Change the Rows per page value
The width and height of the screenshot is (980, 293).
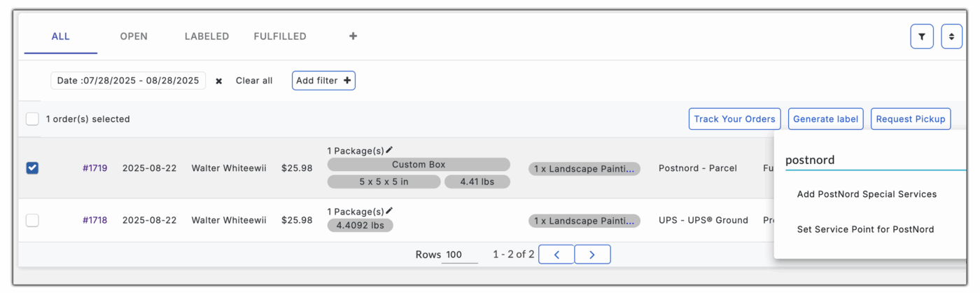(x=459, y=255)
